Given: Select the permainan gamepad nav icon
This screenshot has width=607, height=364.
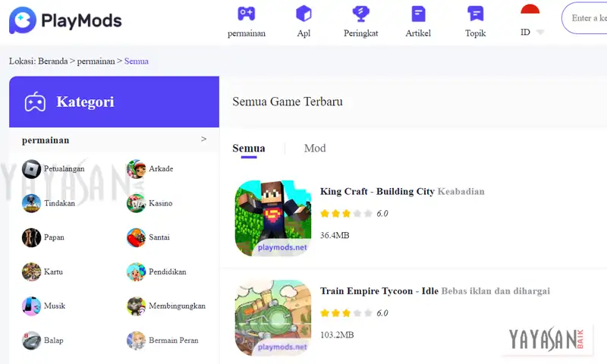Looking at the screenshot, I should coord(246,14).
